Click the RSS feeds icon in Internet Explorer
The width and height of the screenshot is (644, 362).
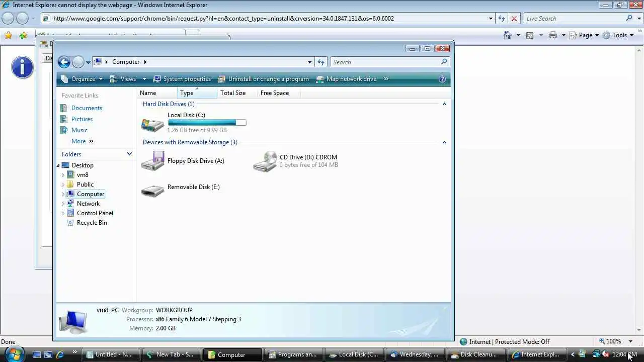(529, 35)
